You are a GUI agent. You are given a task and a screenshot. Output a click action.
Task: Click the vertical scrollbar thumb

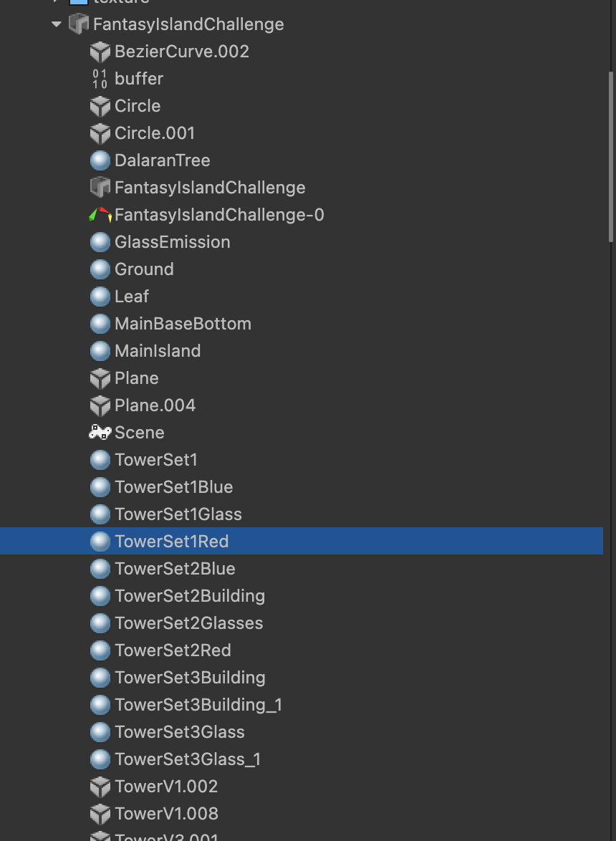pos(611,156)
